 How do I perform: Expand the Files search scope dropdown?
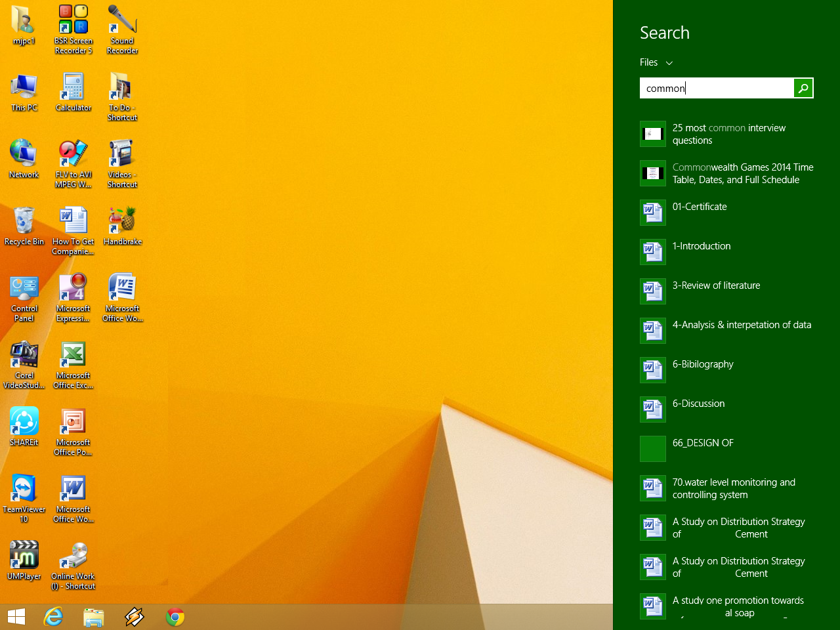[656, 62]
